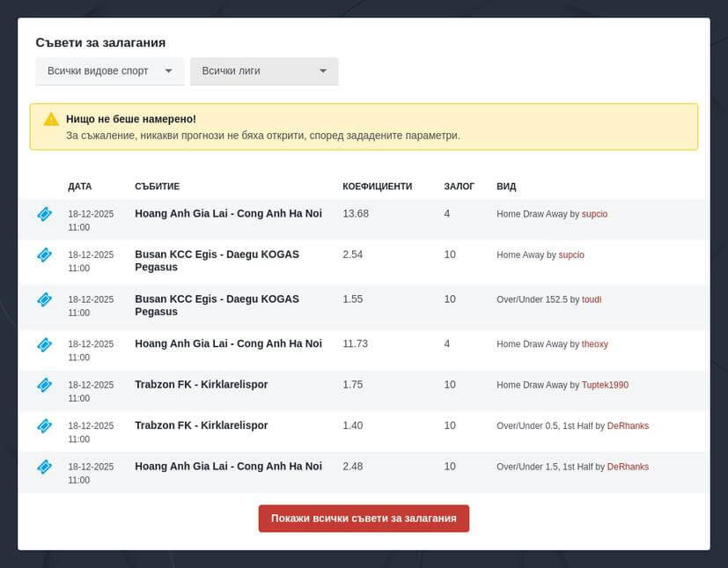This screenshot has height=568, width=728.
Task: Click the arrow on the leagues dropdown
Action: tap(323, 71)
